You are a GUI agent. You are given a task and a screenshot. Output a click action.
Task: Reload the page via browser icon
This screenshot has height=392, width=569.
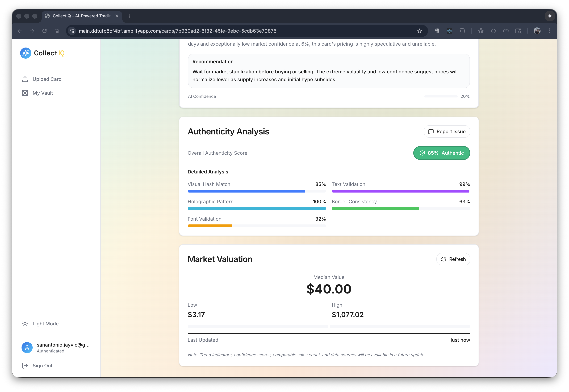tap(44, 31)
